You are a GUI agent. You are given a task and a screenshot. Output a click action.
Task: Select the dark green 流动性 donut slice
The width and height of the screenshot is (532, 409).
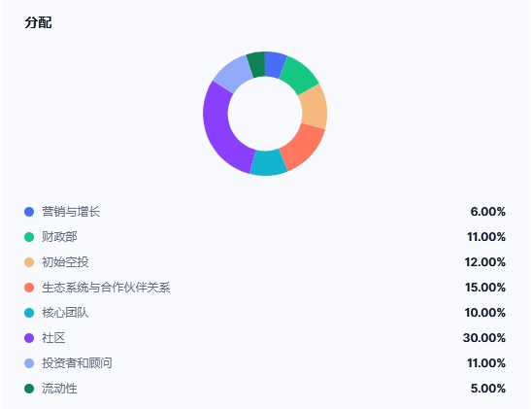point(256,64)
